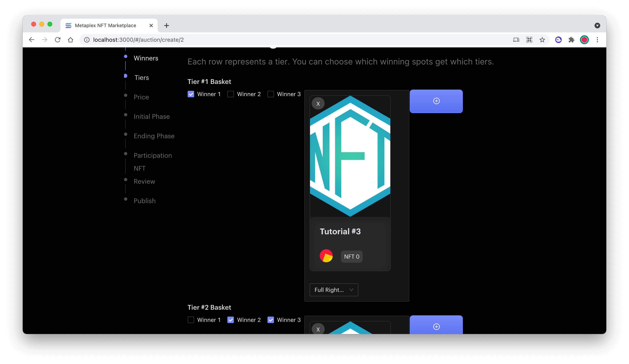Viewport: 629px width, 364px height.
Task: Click the Tutorial #3 card title
Action: pos(340,231)
